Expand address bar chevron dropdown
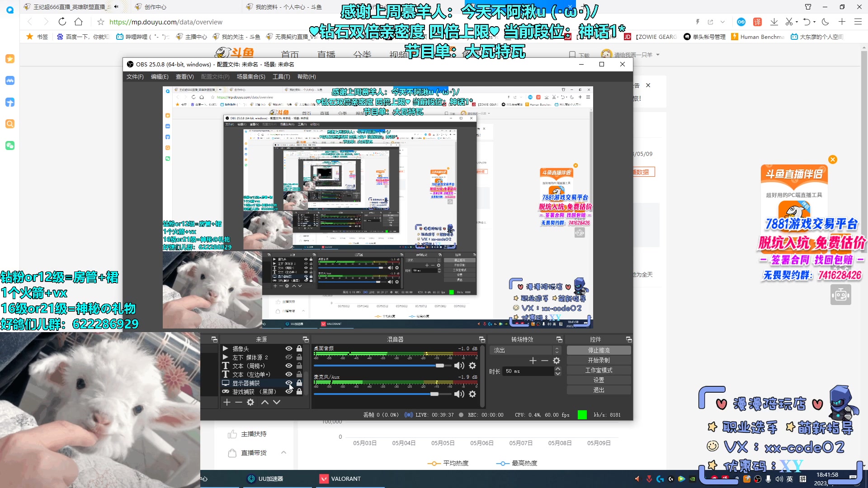Image resolution: width=868 pixels, height=488 pixels. 722,22
